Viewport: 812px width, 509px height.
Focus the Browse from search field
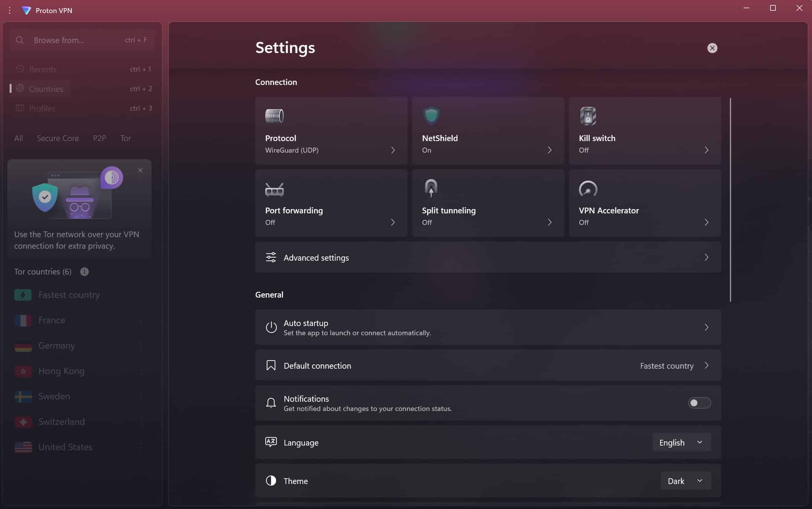point(82,40)
